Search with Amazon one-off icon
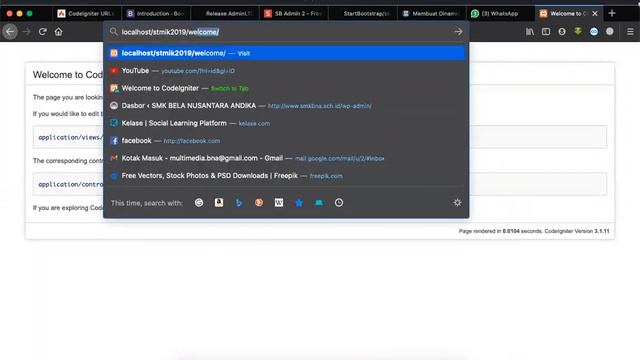The height and width of the screenshot is (360, 640). 219,202
